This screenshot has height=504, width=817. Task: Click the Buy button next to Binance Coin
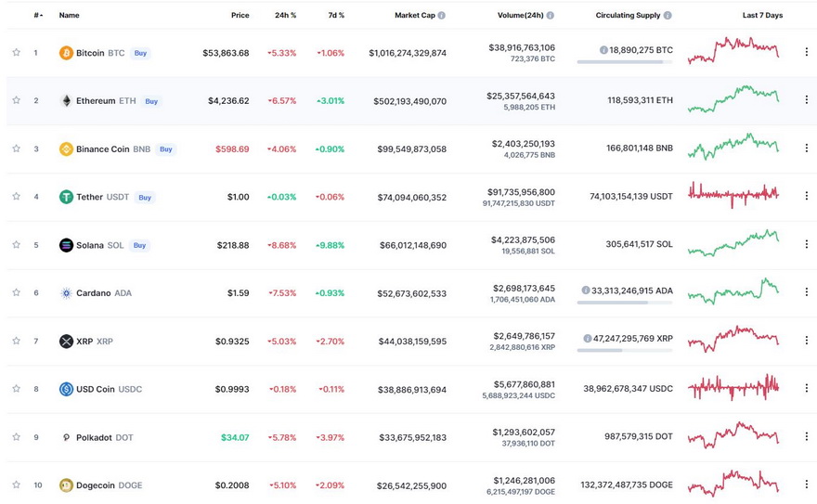[x=165, y=149]
